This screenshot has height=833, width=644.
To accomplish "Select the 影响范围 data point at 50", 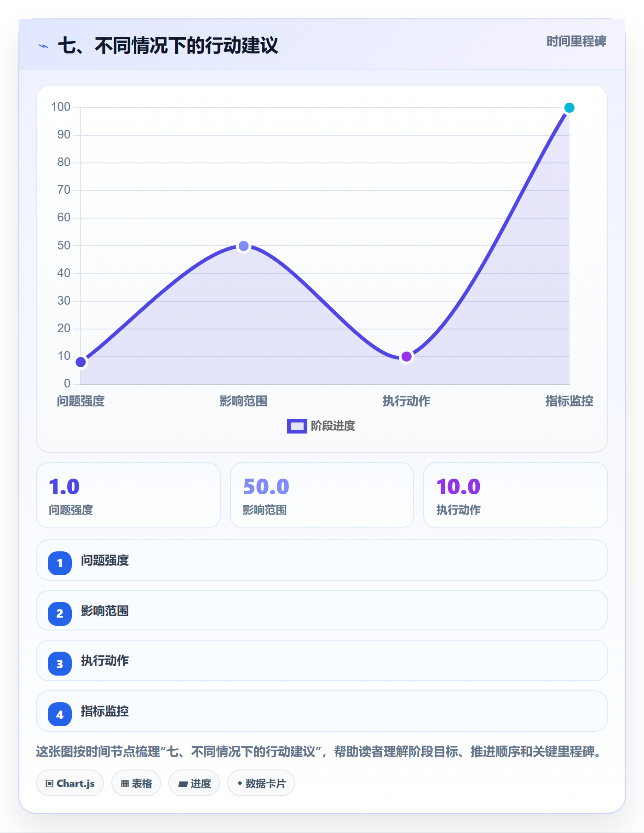I will (x=244, y=246).
